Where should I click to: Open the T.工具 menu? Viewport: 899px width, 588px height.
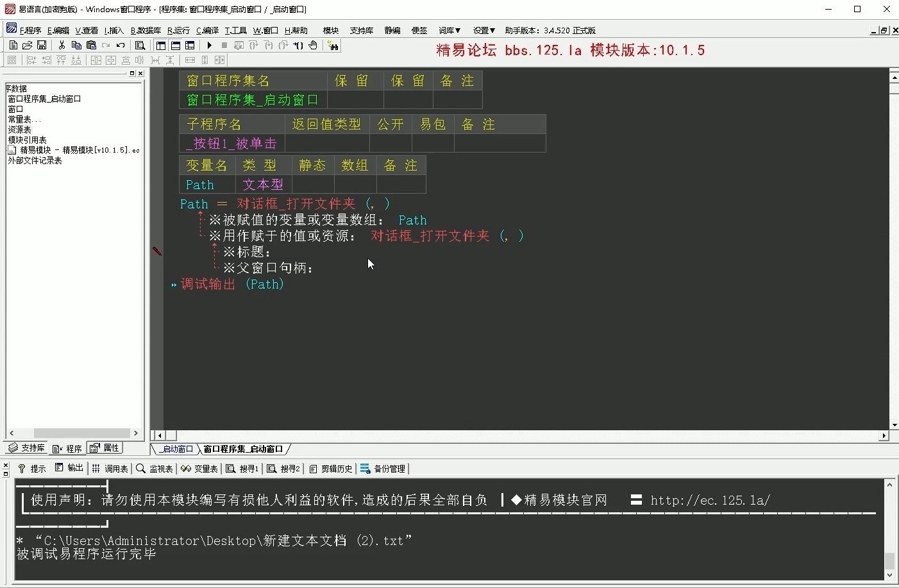pyautogui.click(x=235, y=31)
